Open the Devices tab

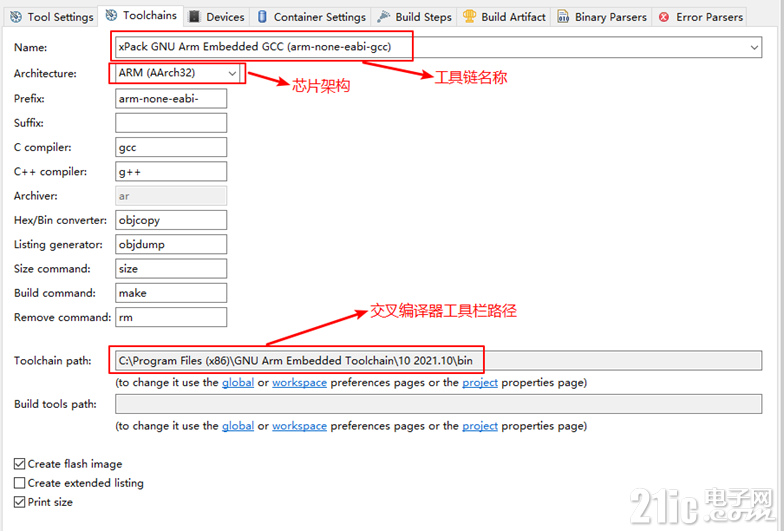coord(216,17)
